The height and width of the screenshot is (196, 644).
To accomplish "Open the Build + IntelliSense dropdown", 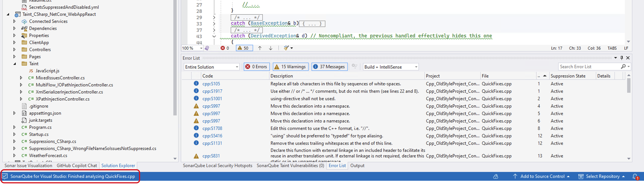I will [391, 67].
